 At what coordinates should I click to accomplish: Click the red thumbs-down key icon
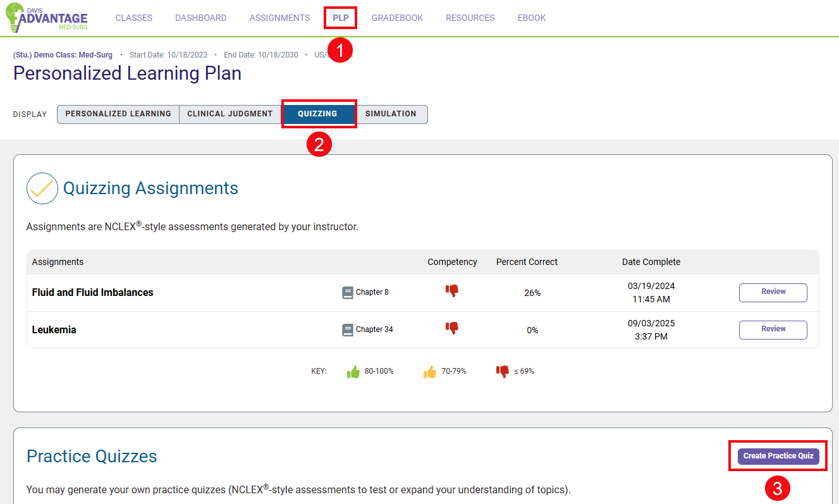(x=503, y=371)
